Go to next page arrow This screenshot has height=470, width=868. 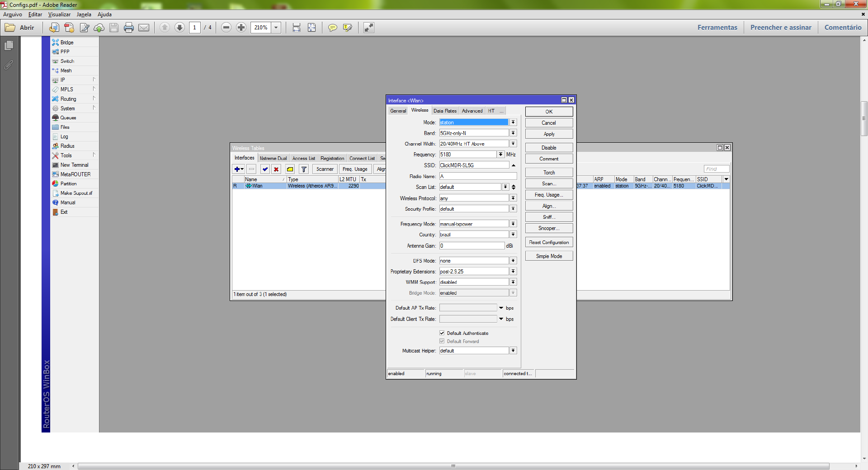click(x=179, y=28)
